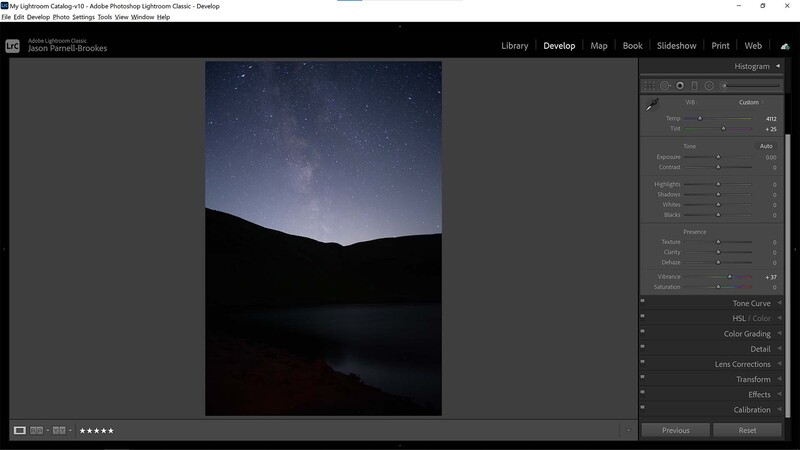800x450 pixels.
Task: Switch to Loupe view icon
Action: point(19,431)
